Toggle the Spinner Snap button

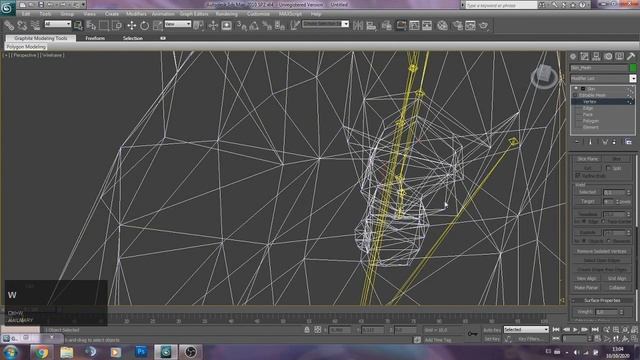pyautogui.click(x=280, y=26)
